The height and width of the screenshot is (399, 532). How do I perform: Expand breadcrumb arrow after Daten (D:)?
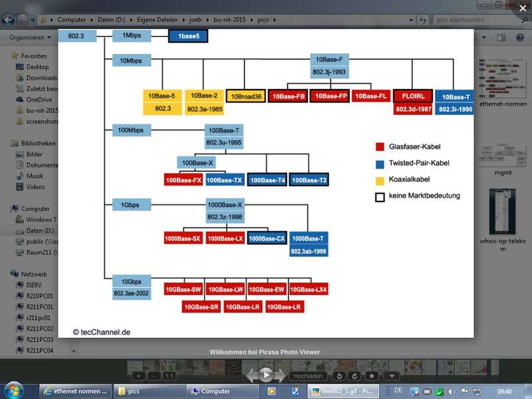pos(131,20)
